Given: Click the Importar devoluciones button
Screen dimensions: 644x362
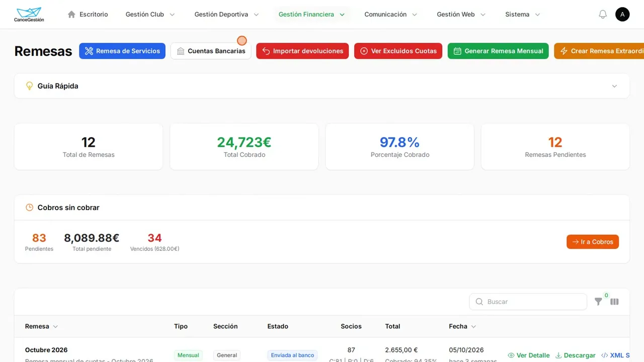Looking at the screenshot, I should 302,51.
